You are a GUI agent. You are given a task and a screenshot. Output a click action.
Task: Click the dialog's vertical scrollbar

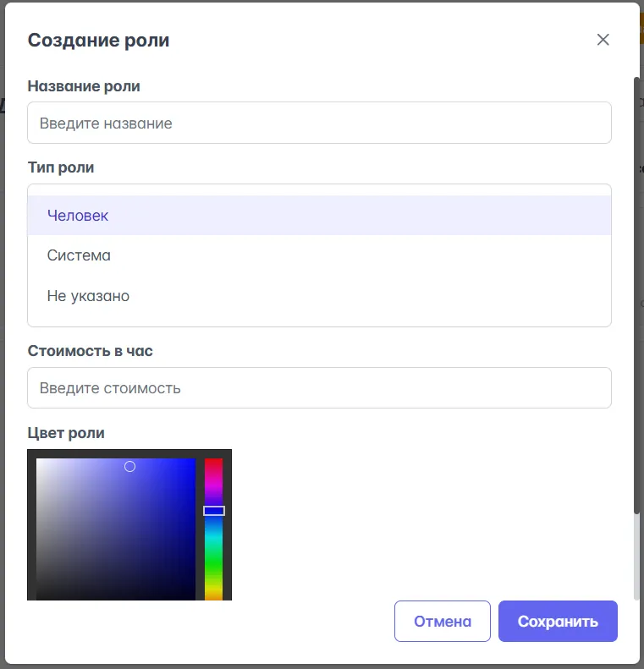(636, 296)
